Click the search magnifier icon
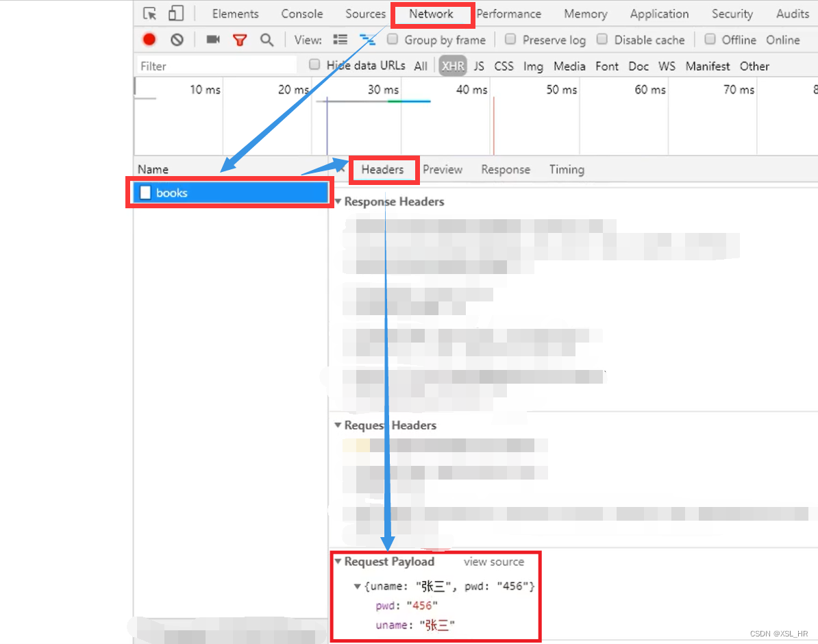This screenshot has height=644, width=818. click(x=267, y=40)
